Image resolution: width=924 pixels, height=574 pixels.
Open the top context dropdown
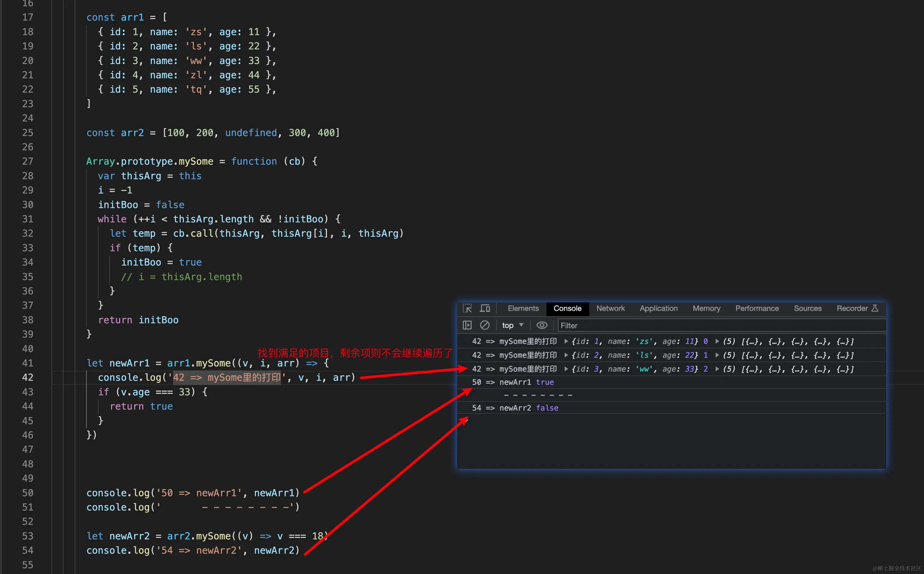tap(512, 325)
